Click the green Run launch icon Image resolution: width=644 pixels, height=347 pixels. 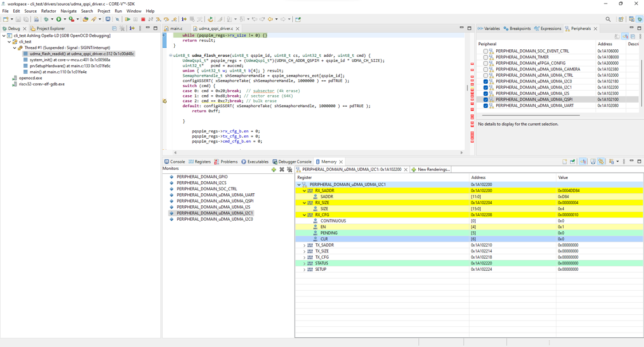pyautogui.click(x=58, y=20)
